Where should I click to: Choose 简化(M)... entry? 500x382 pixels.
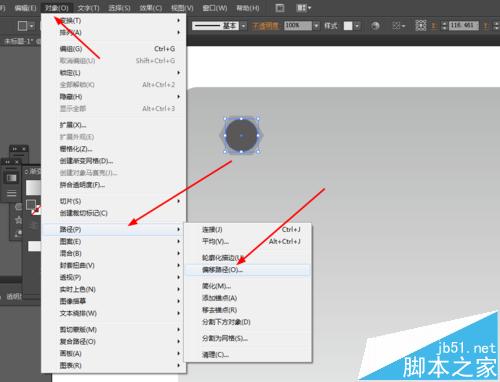[248, 286]
